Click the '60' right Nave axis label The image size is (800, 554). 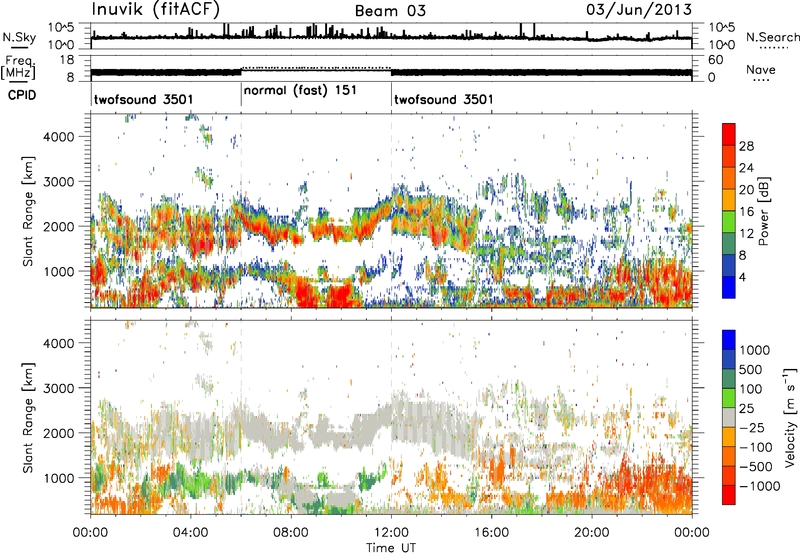[x=715, y=60]
